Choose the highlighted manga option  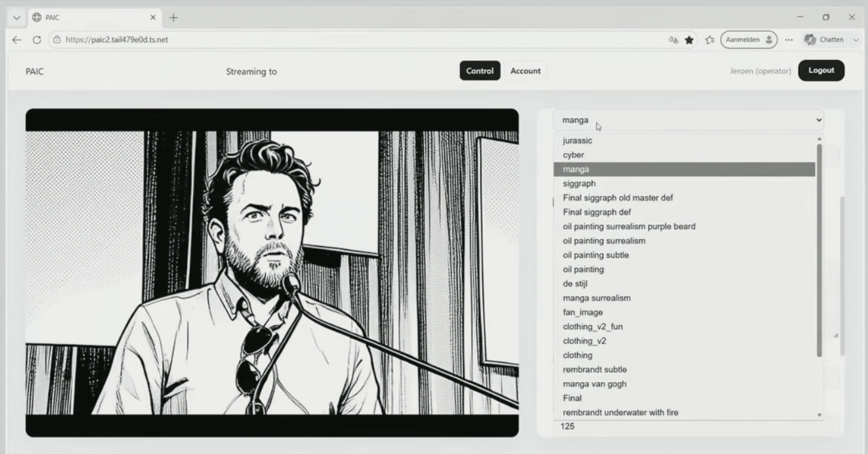(x=684, y=169)
